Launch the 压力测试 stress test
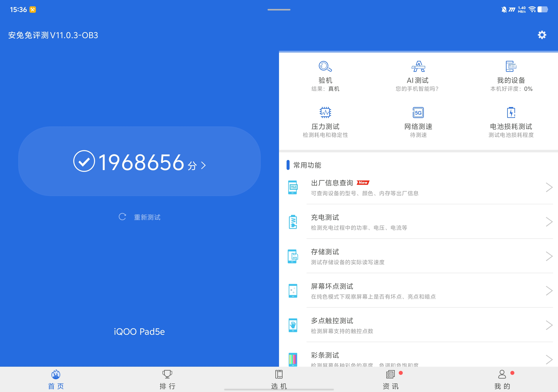This screenshot has width=558, height=392. pos(325,113)
